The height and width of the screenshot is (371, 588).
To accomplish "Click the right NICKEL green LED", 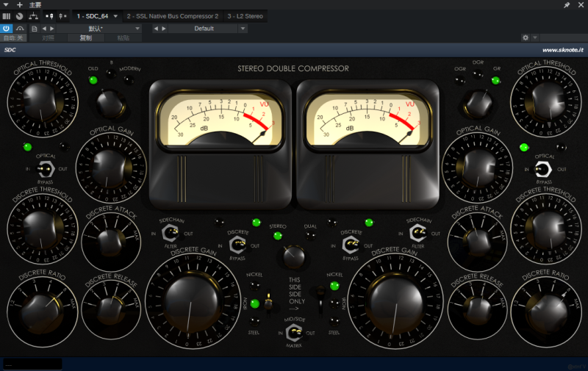I will (x=334, y=286).
